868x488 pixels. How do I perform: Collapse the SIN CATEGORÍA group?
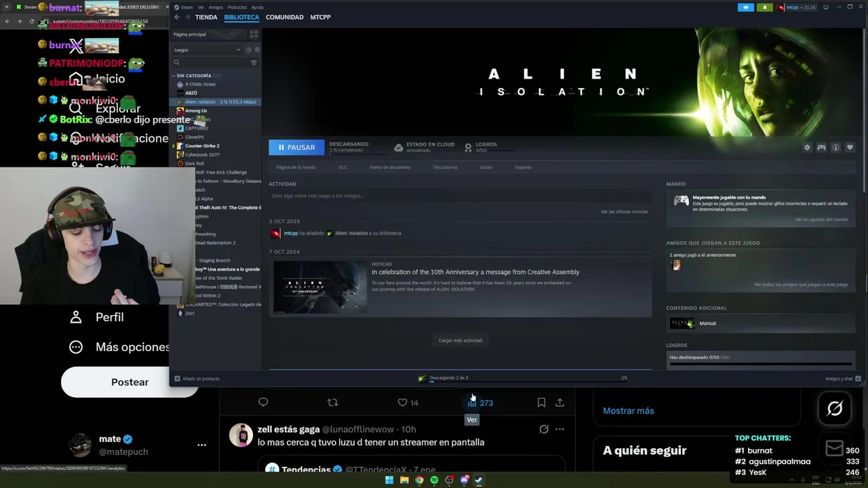[174, 75]
